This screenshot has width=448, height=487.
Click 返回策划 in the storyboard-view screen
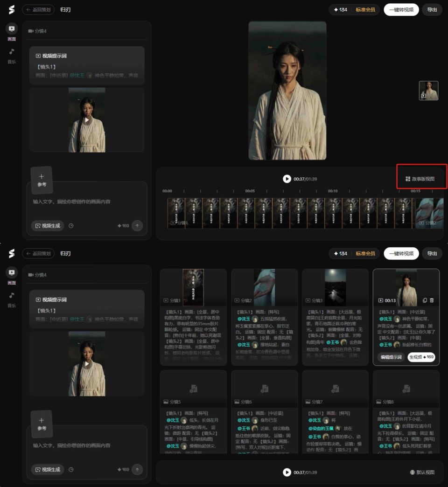tap(38, 253)
